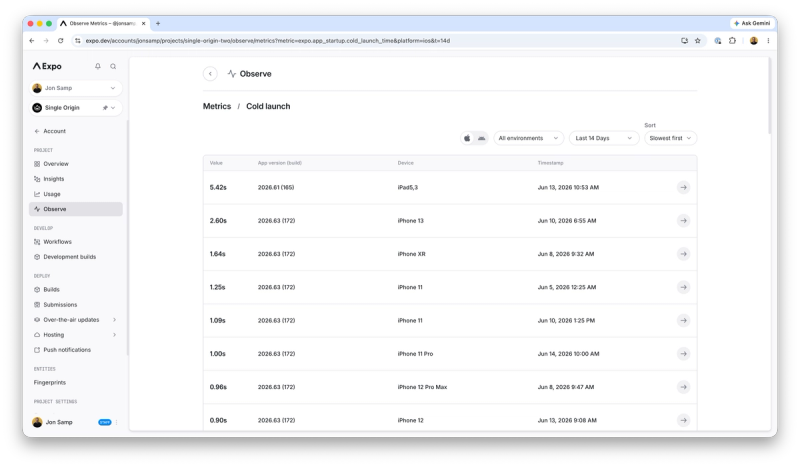Click the page vertical scrollbar
800x467 pixels.
769,96
